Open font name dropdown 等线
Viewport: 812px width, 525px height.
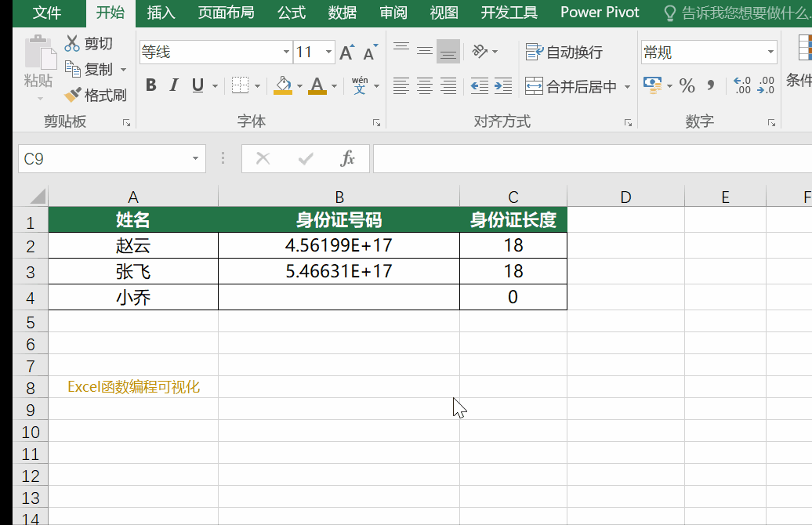point(286,52)
